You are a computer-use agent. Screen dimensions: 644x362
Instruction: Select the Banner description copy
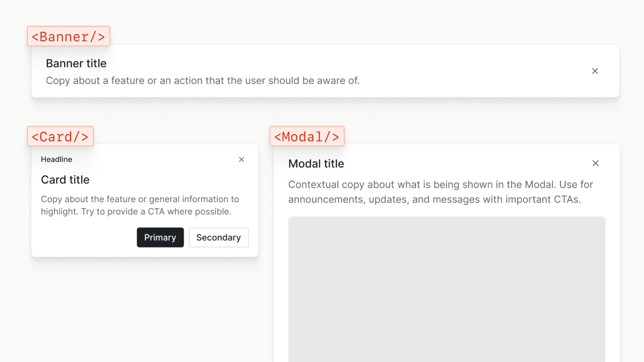pyautogui.click(x=203, y=80)
